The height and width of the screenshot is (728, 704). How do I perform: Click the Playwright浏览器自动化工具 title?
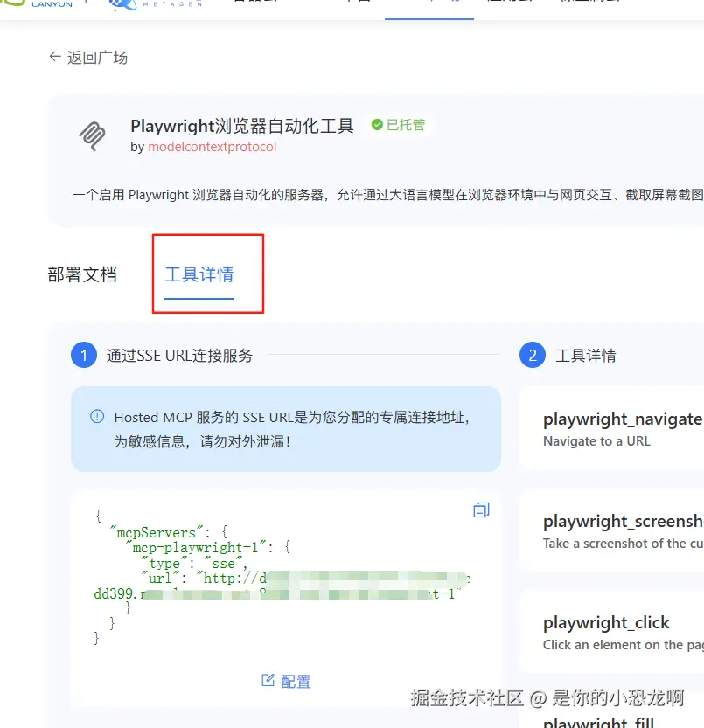click(x=242, y=126)
